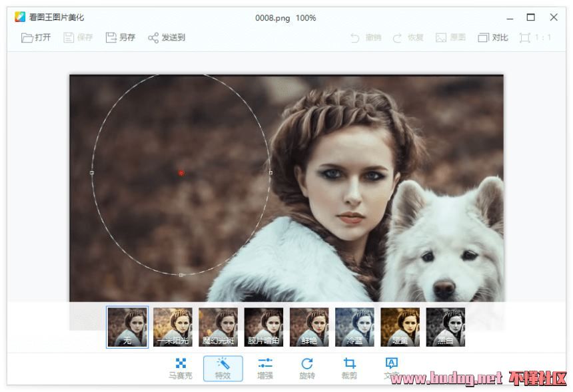The width and height of the screenshot is (573, 392).
Task: Apply the 胶片暗角 vignette filter
Action: tap(263, 327)
